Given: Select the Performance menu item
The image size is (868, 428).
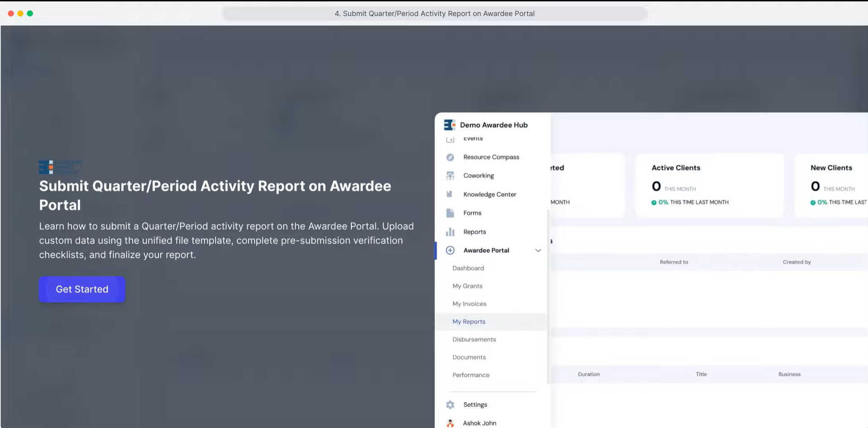Looking at the screenshot, I should click(x=471, y=375).
